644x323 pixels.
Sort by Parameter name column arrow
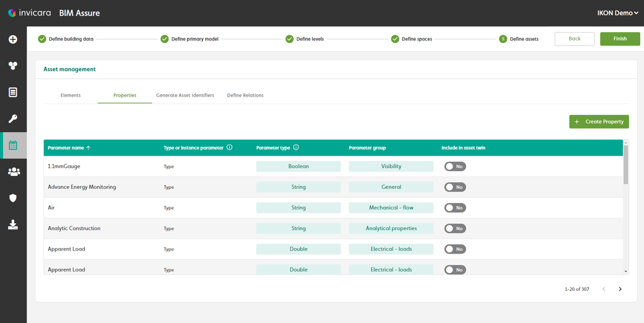point(89,148)
